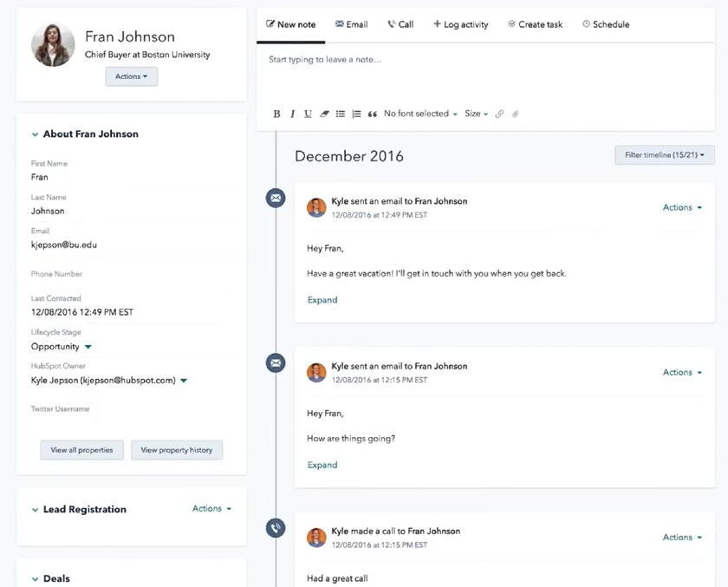
Task: Click the phone icon on the call timeline entry
Action: [275, 527]
